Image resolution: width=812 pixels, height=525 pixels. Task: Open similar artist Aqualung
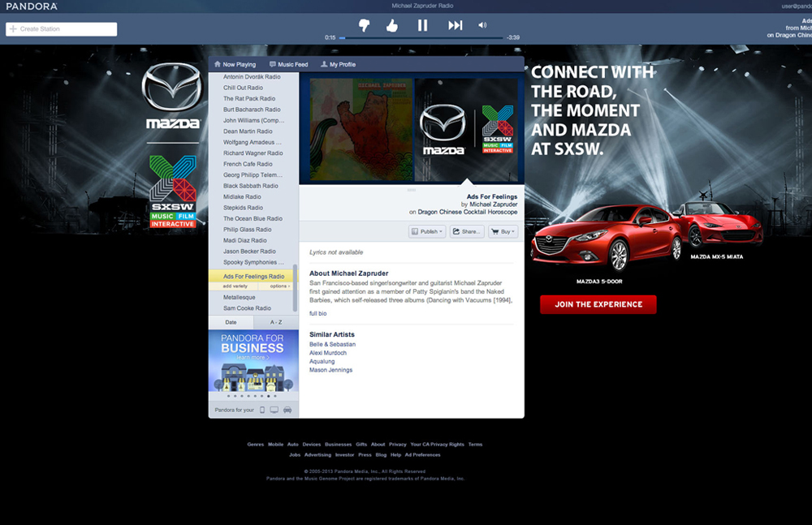(x=322, y=361)
